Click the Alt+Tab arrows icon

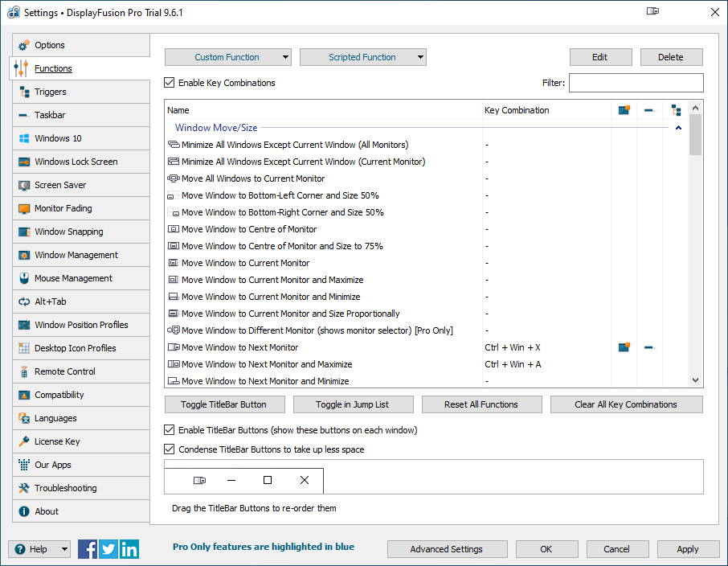[x=24, y=301]
